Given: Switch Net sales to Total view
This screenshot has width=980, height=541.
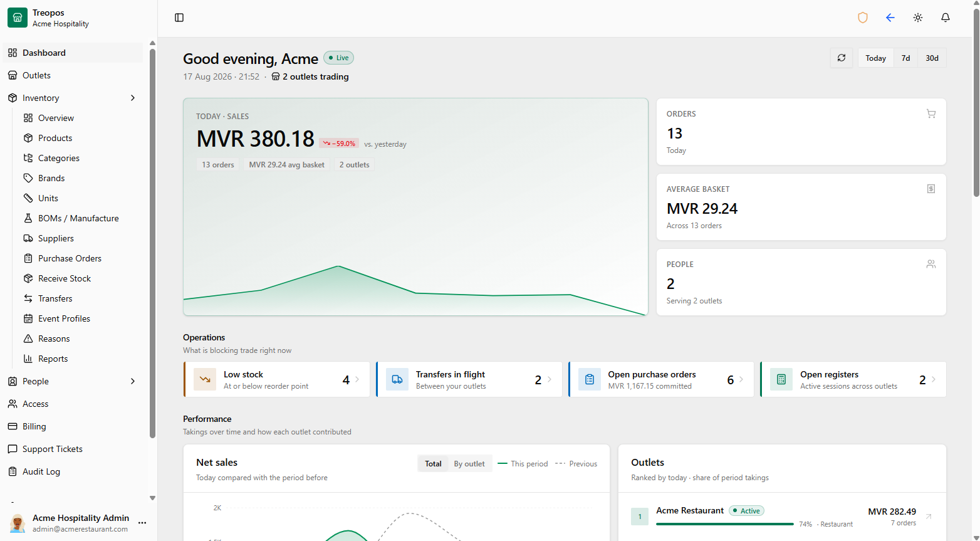Looking at the screenshot, I should pyautogui.click(x=433, y=464).
